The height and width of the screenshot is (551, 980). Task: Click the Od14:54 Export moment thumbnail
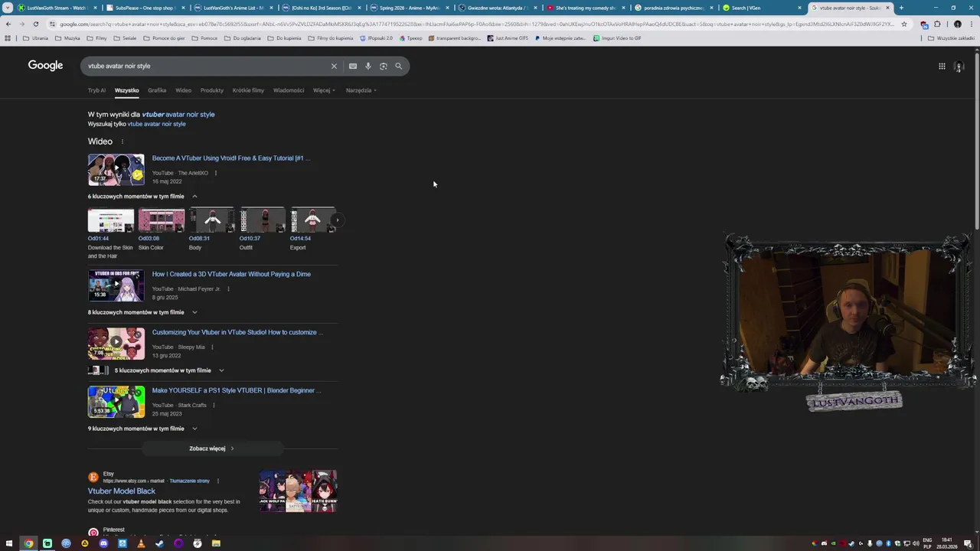312,220
